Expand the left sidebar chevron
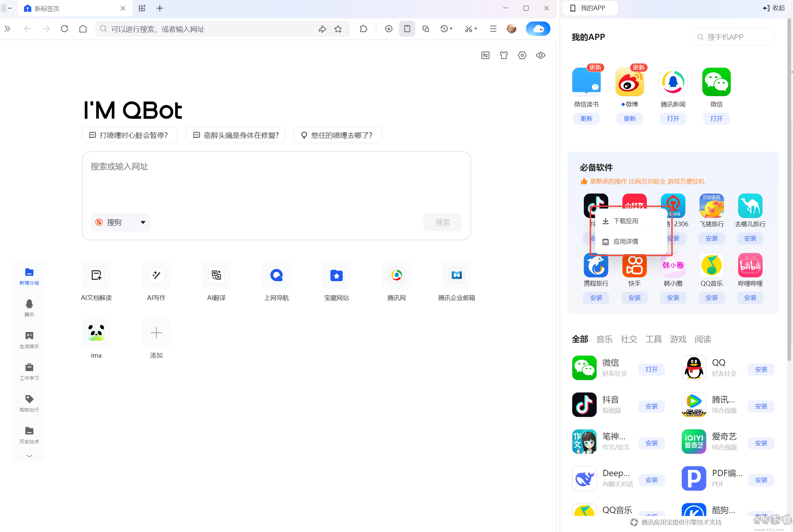The image size is (793, 532). (29, 456)
